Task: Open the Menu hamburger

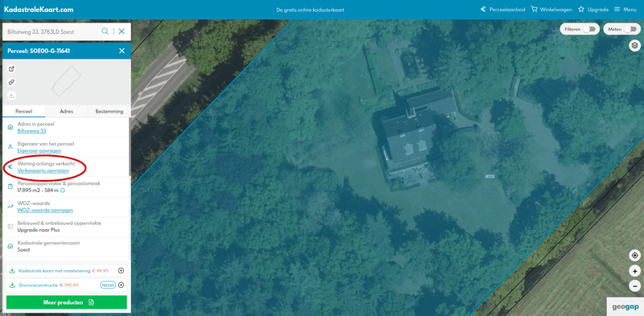Action: click(625, 10)
